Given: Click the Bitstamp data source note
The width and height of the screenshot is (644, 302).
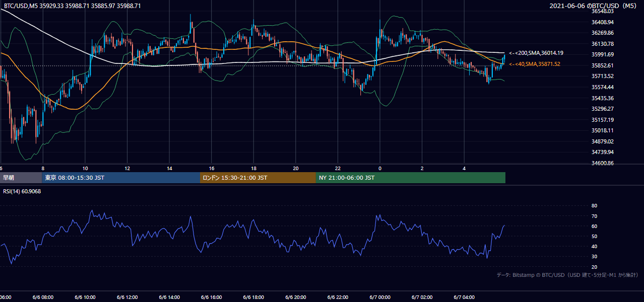Looking at the screenshot, I should pos(567,275).
